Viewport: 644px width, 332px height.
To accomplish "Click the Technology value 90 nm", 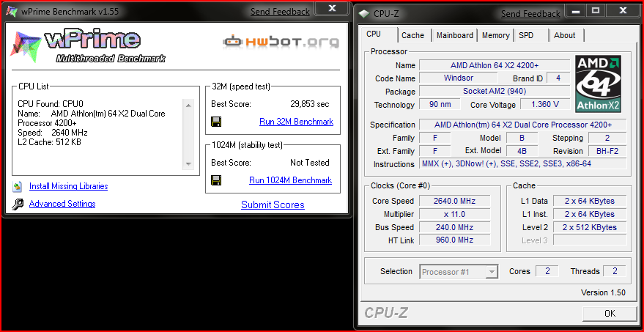I will (440, 104).
